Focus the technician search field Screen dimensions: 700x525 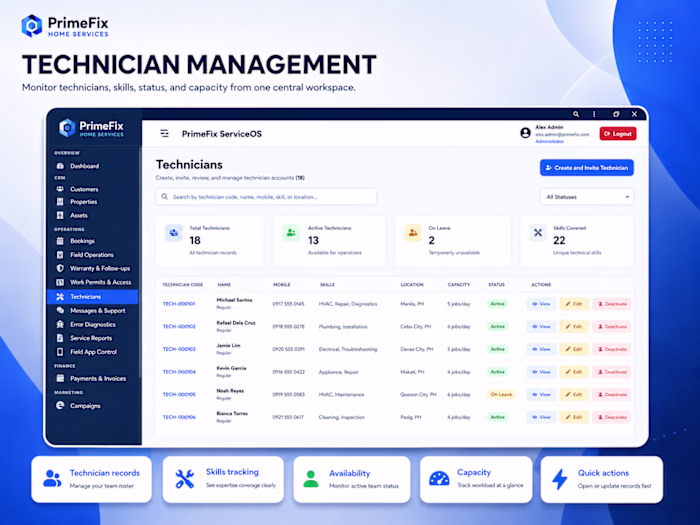[266, 197]
